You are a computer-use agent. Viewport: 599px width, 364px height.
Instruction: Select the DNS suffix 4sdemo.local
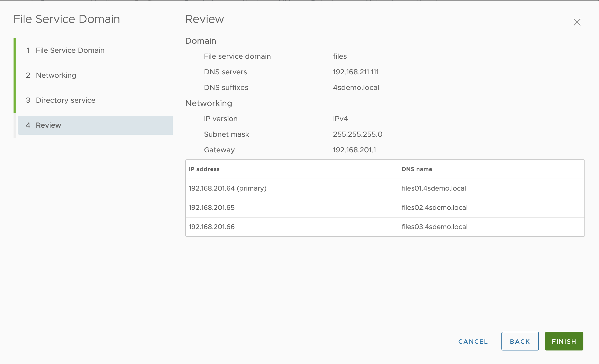[356, 87]
